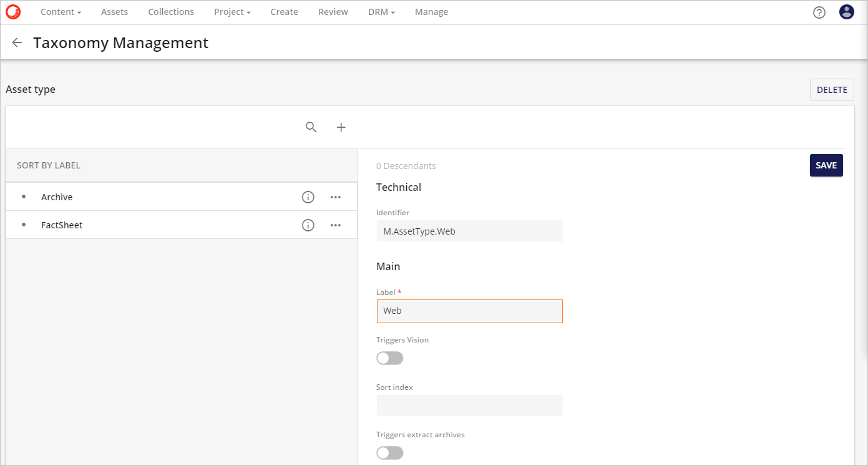The height and width of the screenshot is (466, 868).
Task: Expand the Project dropdown menu
Action: [232, 12]
